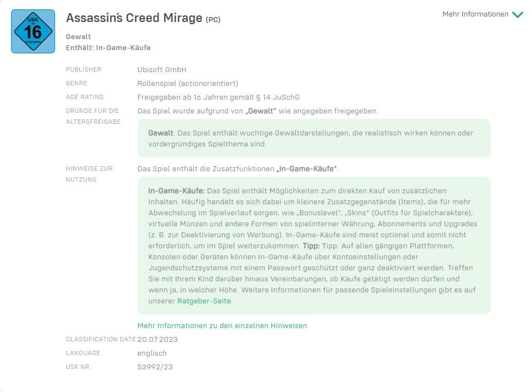Image resolution: width=532 pixels, height=392 pixels.
Task: Click the USK 16 age rating badge
Action: tap(33, 31)
